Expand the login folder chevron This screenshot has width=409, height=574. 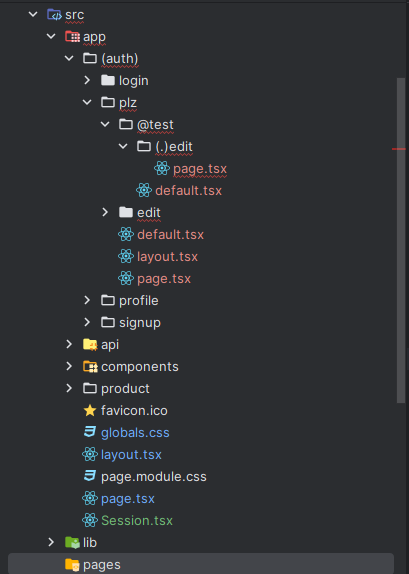(x=87, y=81)
